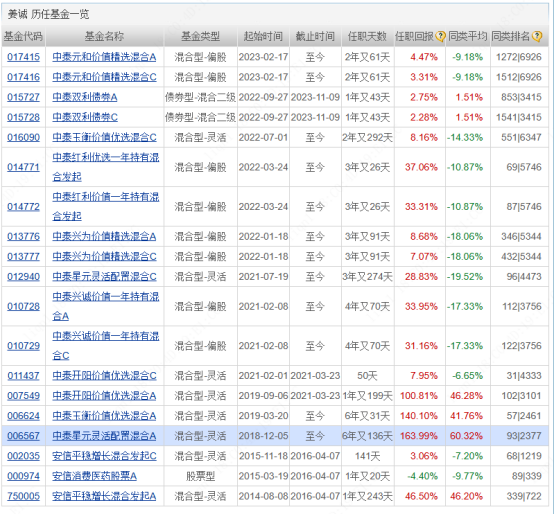Image resolution: width=554 pixels, height=515 pixels.
Task: Select the 2018-12-05 start date cell
Action: pos(263,436)
